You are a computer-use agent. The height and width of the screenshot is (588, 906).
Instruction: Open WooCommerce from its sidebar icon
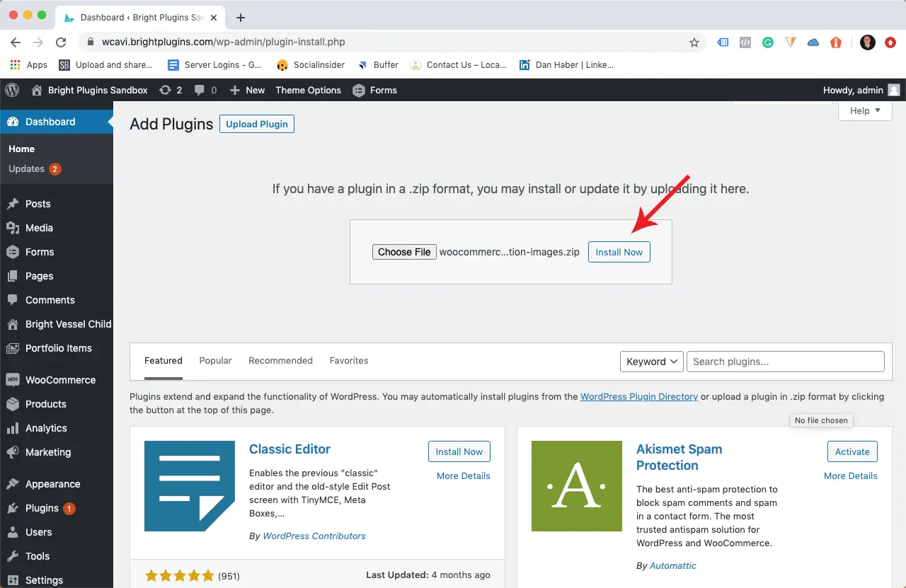(13, 380)
